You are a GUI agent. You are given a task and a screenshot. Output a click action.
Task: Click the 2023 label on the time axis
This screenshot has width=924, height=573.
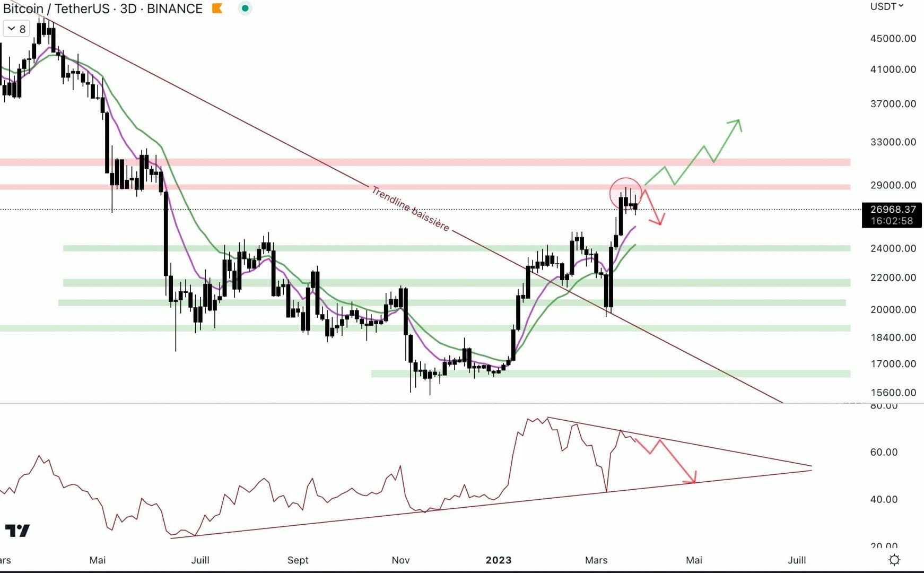(x=500, y=560)
